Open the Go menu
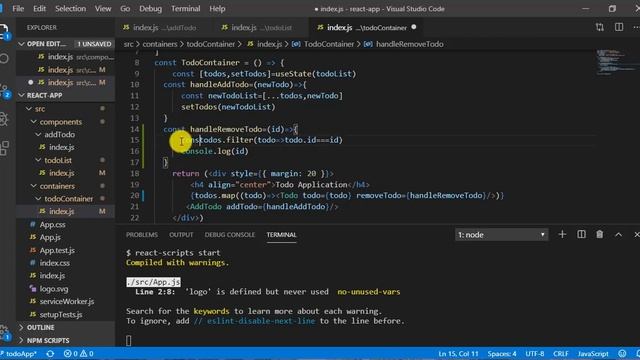Image resolution: width=640 pixels, height=360 pixels. pos(125,9)
